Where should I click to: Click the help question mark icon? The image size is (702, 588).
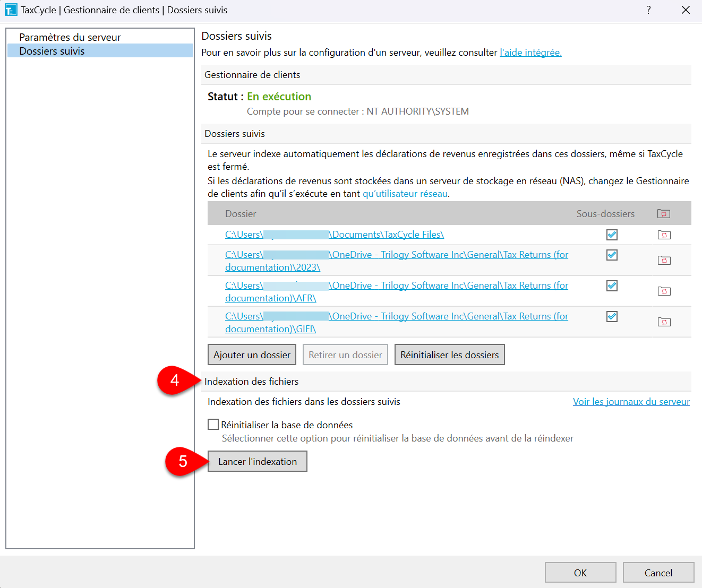pos(648,10)
